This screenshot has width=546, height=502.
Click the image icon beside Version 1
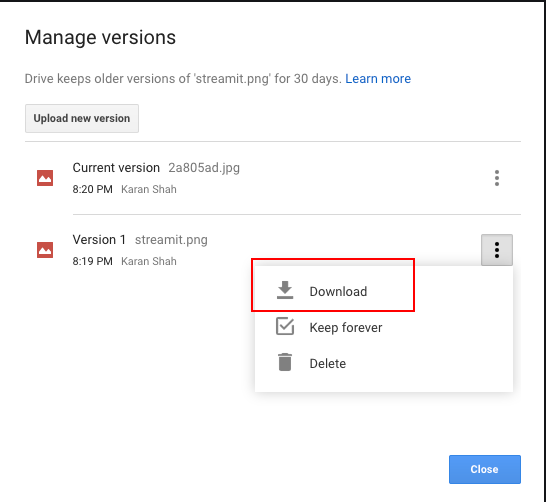click(x=45, y=250)
